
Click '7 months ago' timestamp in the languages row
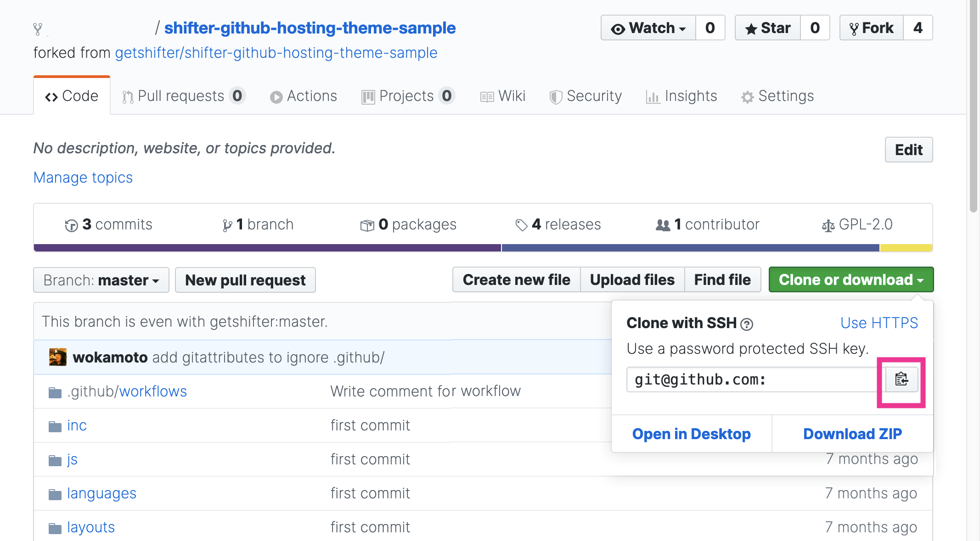(871, 493)
